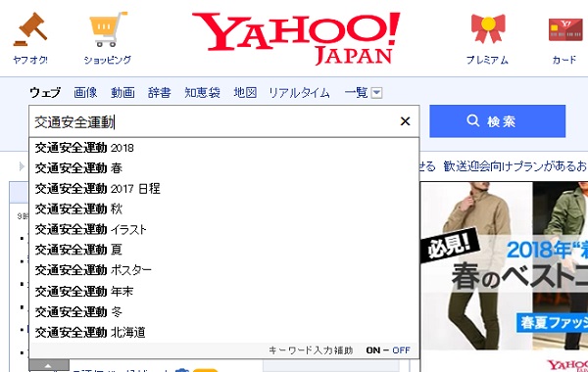
Task: Expand the dropdown arrow beside 一覧
Action: point(376,93)
